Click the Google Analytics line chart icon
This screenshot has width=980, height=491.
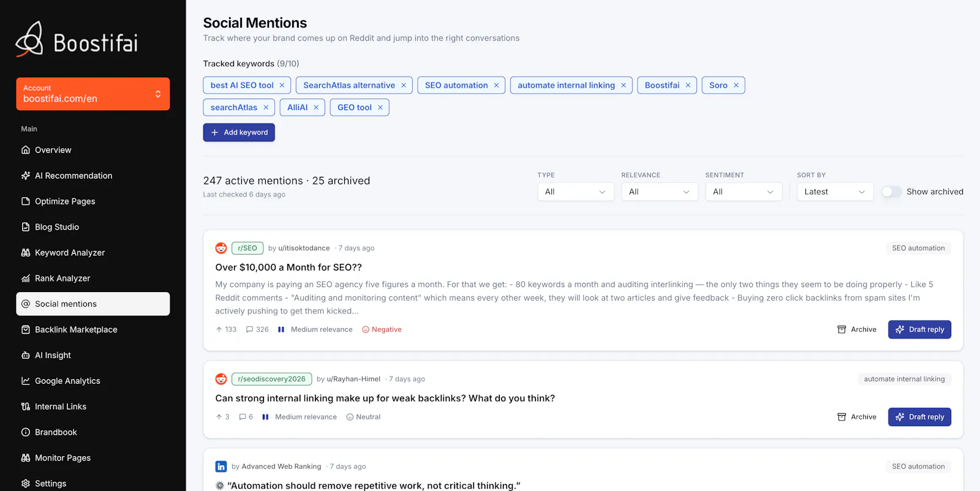click(26, 381)
